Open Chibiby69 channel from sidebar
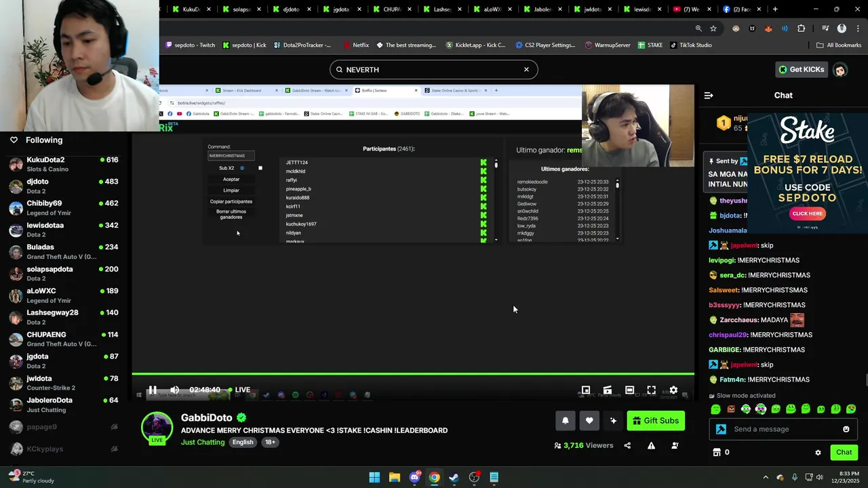Viewport: 868px width, 488px height. [x=64, y=207]
